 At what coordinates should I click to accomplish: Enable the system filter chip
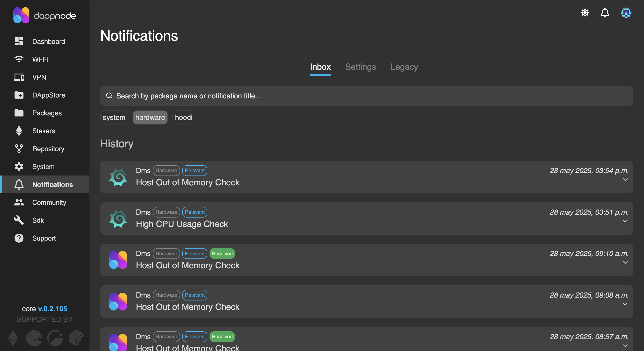(x=114, y=117)
